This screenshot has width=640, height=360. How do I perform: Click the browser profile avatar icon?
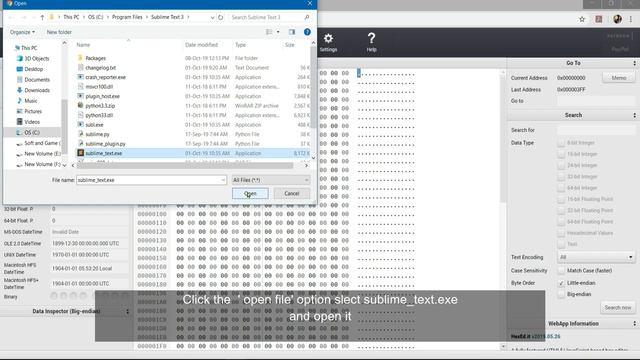[617, 19]
